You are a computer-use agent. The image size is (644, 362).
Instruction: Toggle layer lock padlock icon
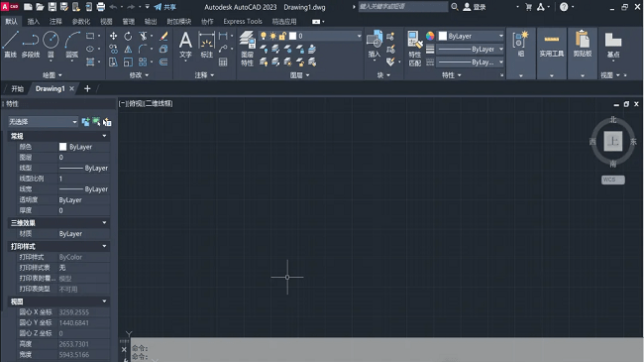282,36
